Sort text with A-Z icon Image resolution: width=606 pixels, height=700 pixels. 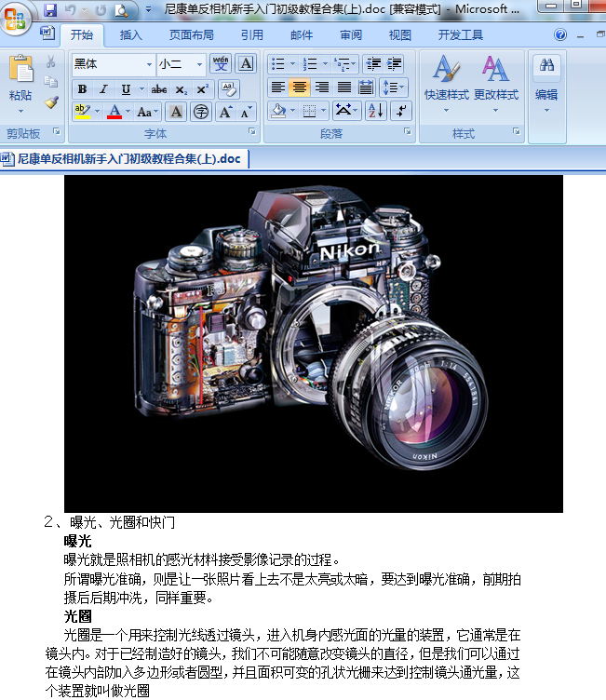(375, 111)
